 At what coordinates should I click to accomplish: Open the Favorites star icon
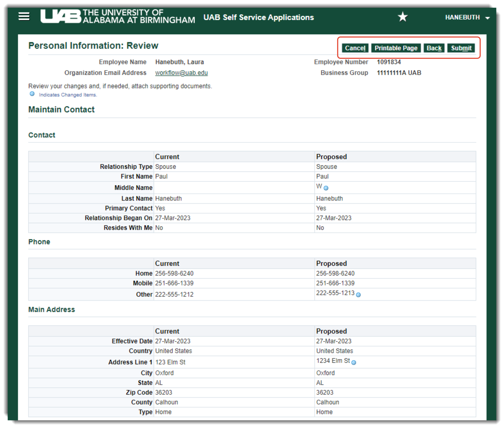coord(403,17)
